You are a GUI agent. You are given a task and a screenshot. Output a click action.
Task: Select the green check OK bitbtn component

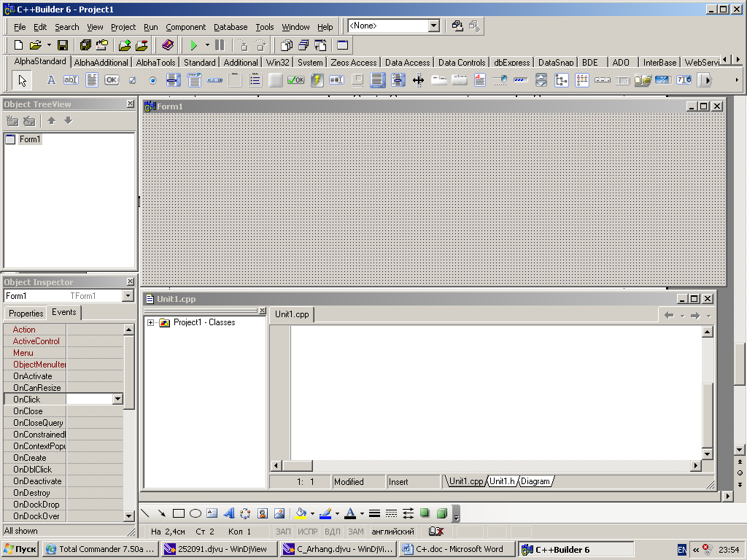pyautogui.click(x=296, y=80)
